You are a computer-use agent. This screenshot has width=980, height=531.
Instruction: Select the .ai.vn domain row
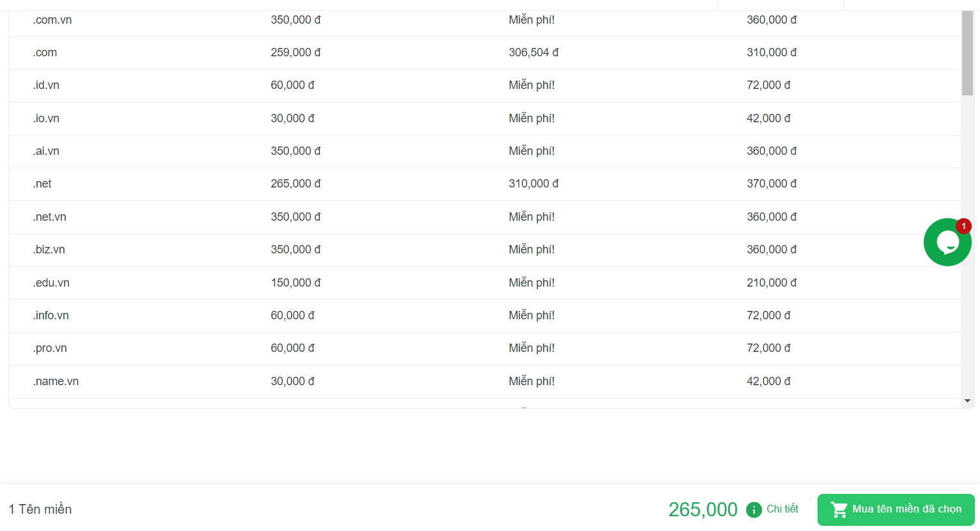[485, 151]
